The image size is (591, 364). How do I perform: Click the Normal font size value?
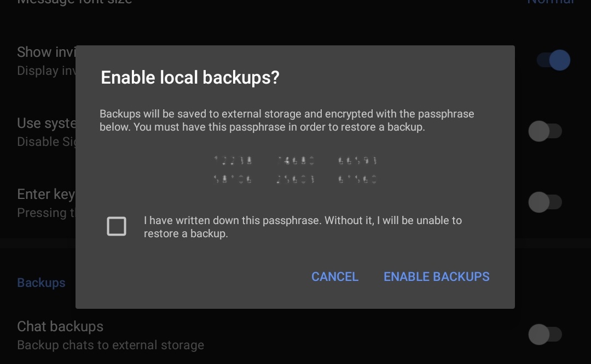tap(550, 2)
